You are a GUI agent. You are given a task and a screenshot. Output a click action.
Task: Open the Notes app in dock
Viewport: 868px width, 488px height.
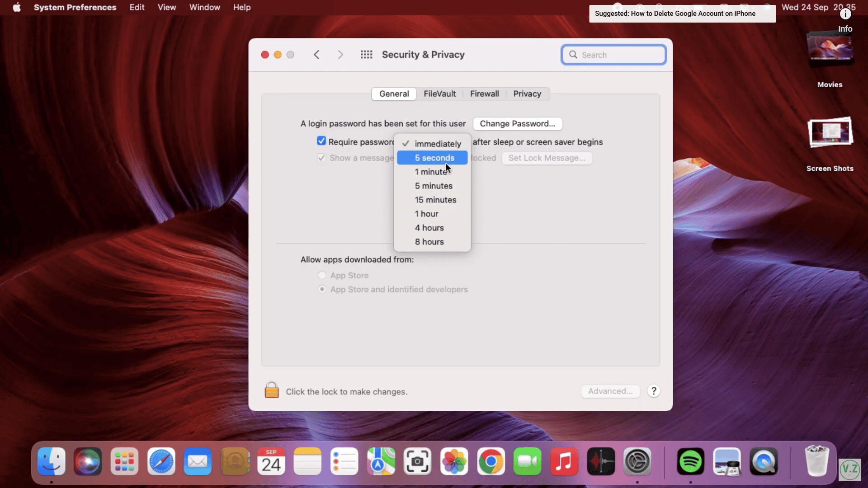pyautogui.click(x=307, y=461)
